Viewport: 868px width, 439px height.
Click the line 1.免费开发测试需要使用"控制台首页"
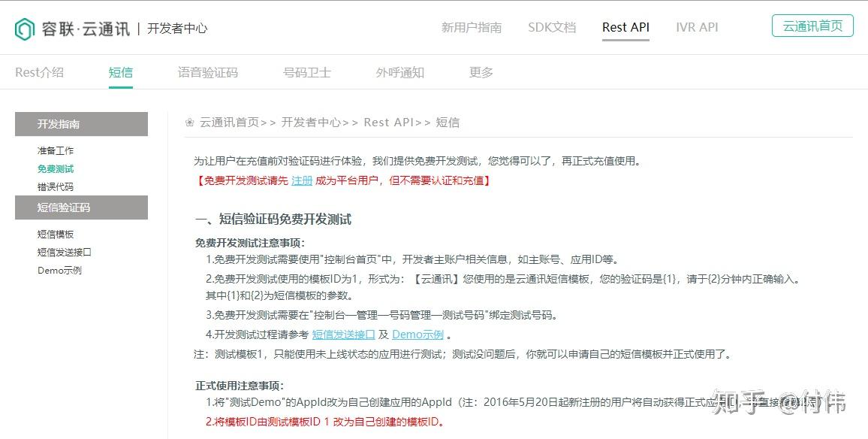[412, 259]
